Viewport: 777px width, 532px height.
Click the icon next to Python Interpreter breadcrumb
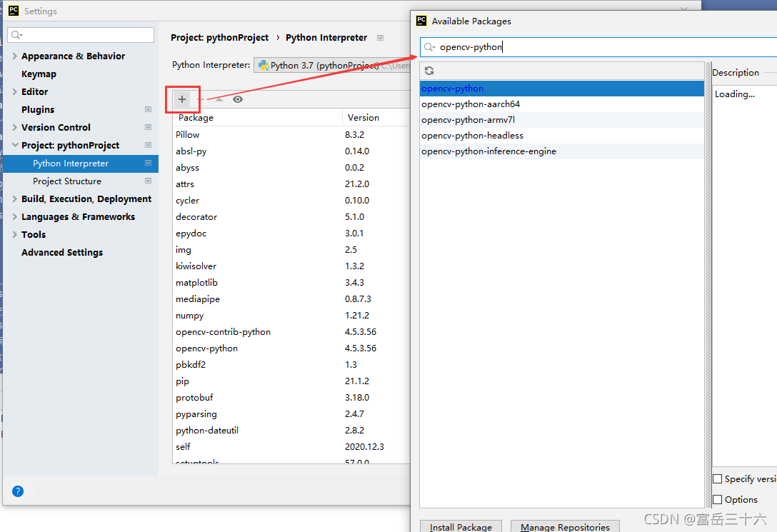pos(380,38)
